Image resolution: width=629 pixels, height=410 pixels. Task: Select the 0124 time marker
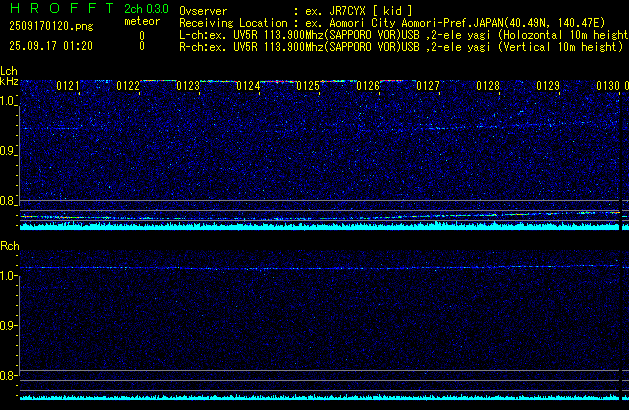click(x=248, y=86)
